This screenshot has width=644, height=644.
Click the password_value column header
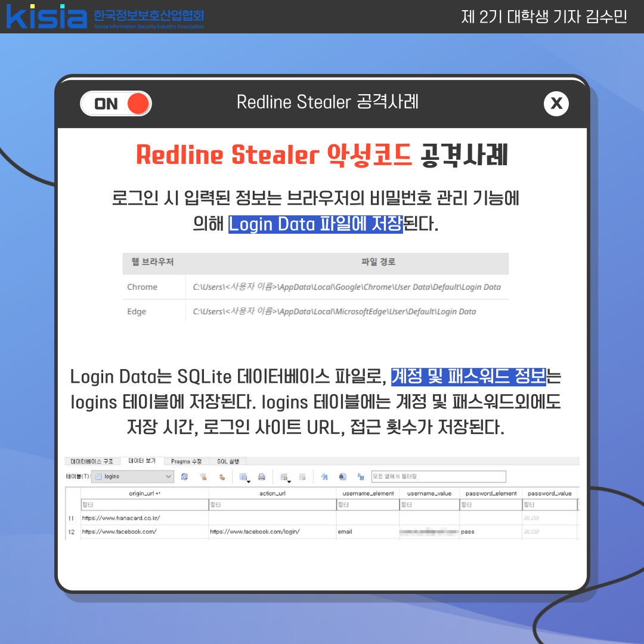(x=550, y=493)
